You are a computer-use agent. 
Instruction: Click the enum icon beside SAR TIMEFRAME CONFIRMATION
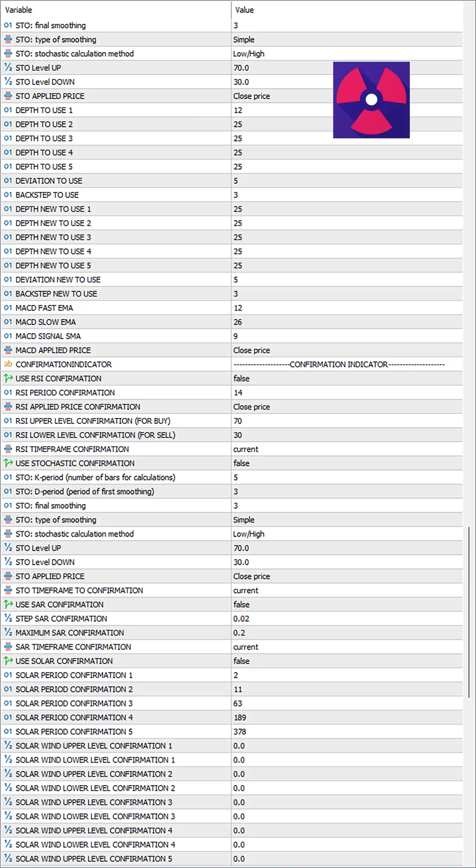(x=8, y=647)
